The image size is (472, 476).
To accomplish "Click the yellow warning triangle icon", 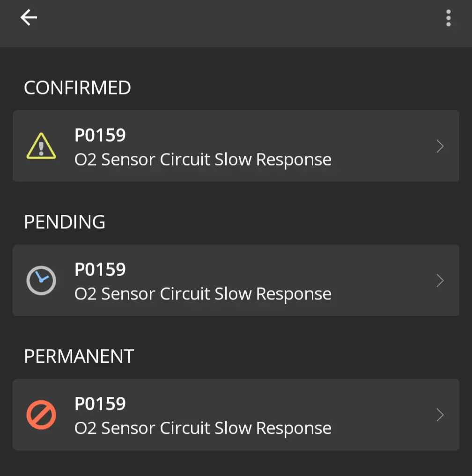I will (41, 146).
